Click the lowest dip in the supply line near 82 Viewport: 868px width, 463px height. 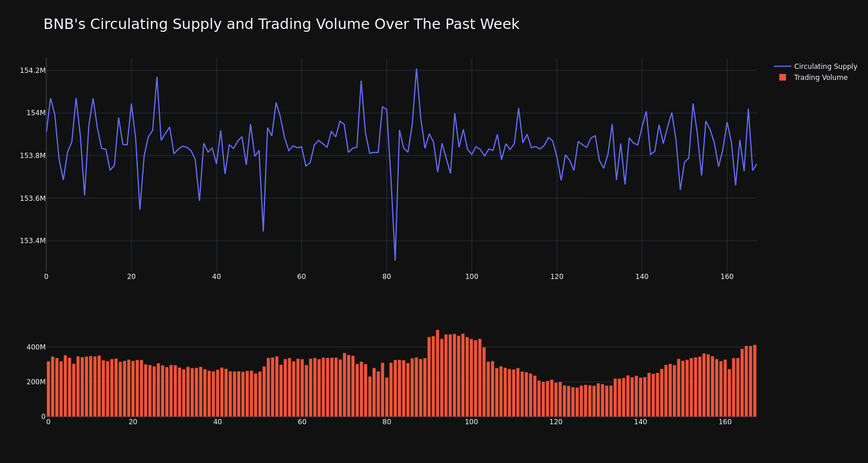395,260
